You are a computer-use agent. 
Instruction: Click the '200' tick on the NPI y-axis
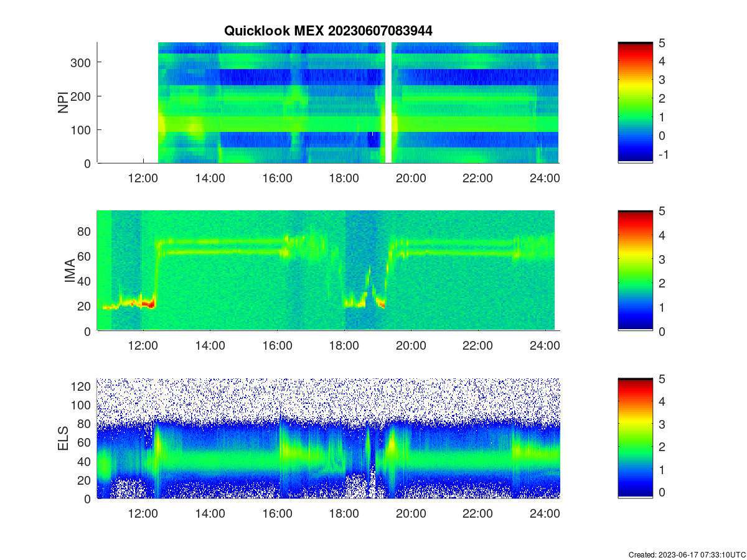coord(82,96)
